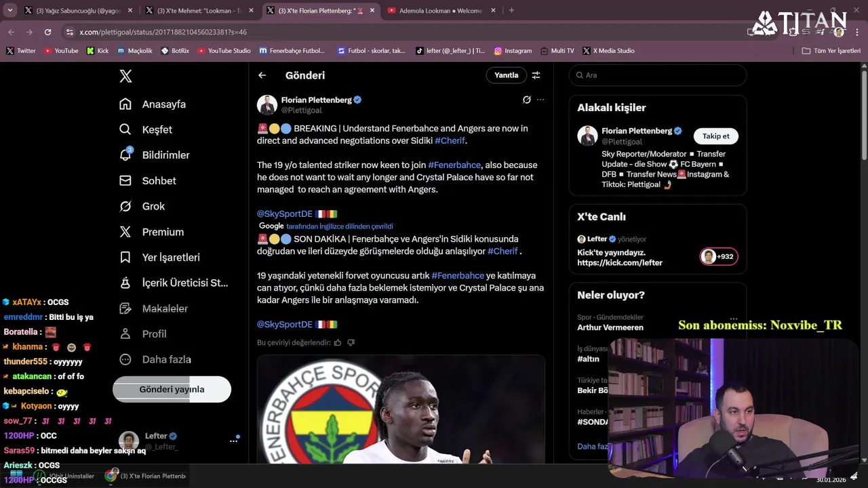Click 'tarafından İngilizce dilinden çevrildi' link
Image resolution: width=868 pixels, height=488 pixels.
(x=339, y=226)
